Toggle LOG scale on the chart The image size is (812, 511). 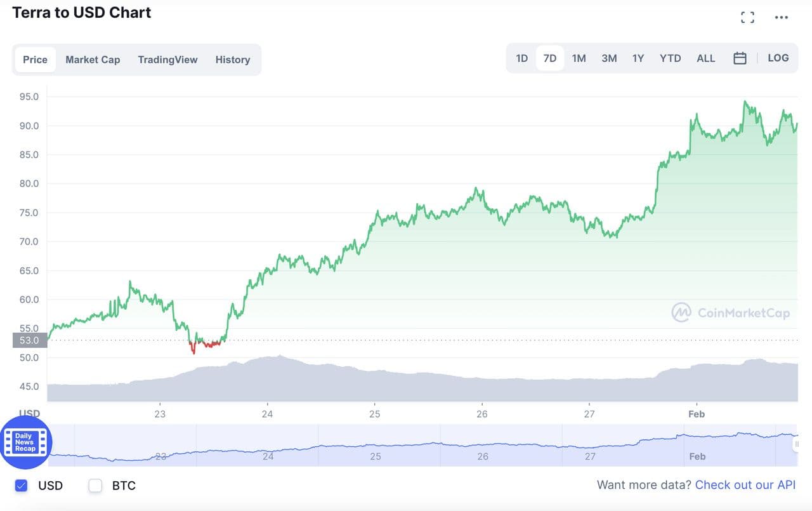pyautogui.click(x=778, y=58)
